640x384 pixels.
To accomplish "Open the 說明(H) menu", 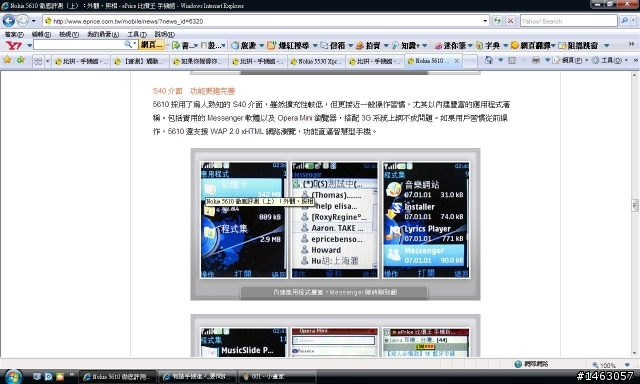I will (164, 35).
